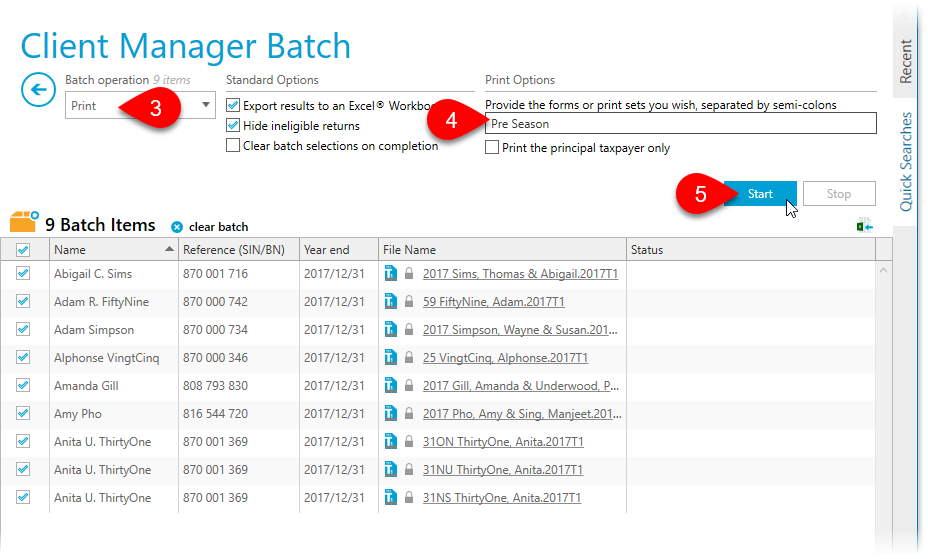Click the lock icon beside 31ON ThirtyOne
Viewport: 928px width, 559px height.
click(x=409, y=441)
